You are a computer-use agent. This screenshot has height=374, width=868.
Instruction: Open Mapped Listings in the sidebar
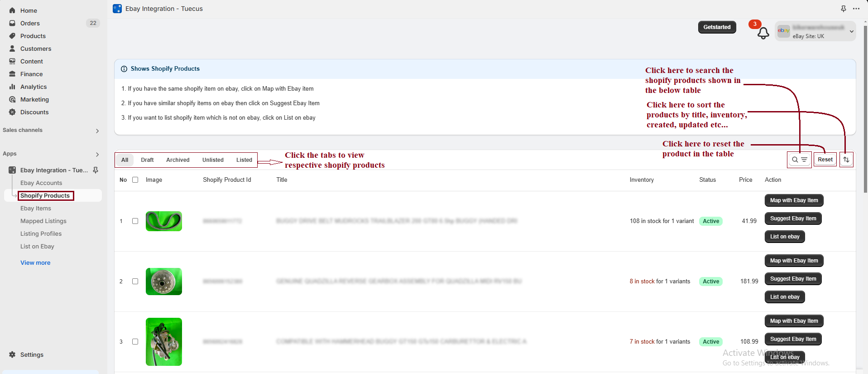tap(43, 221)
